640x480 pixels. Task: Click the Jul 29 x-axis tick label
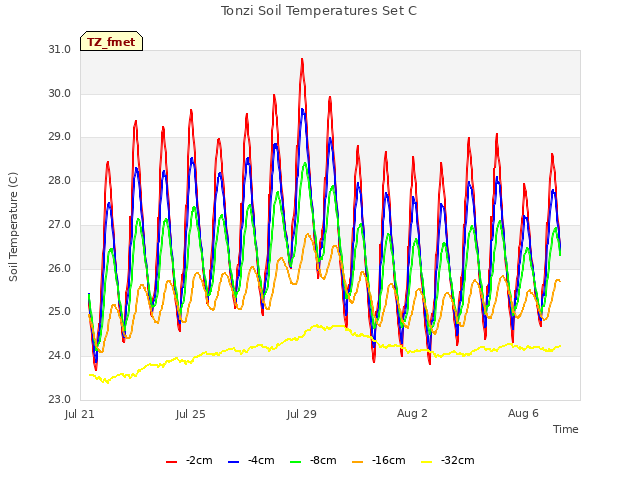pos(302,414)
